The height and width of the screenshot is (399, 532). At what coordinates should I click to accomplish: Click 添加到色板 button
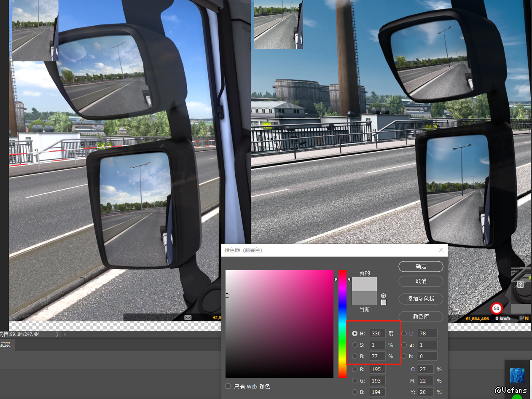421,299
